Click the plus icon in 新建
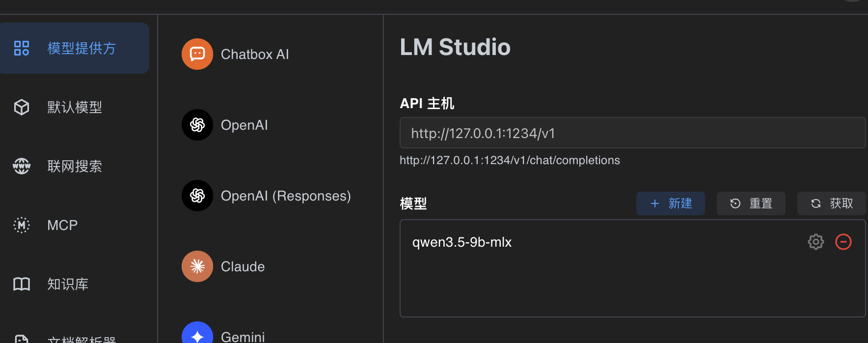The image size is (868, 343). pyautogui.click(x=655, y=203)
